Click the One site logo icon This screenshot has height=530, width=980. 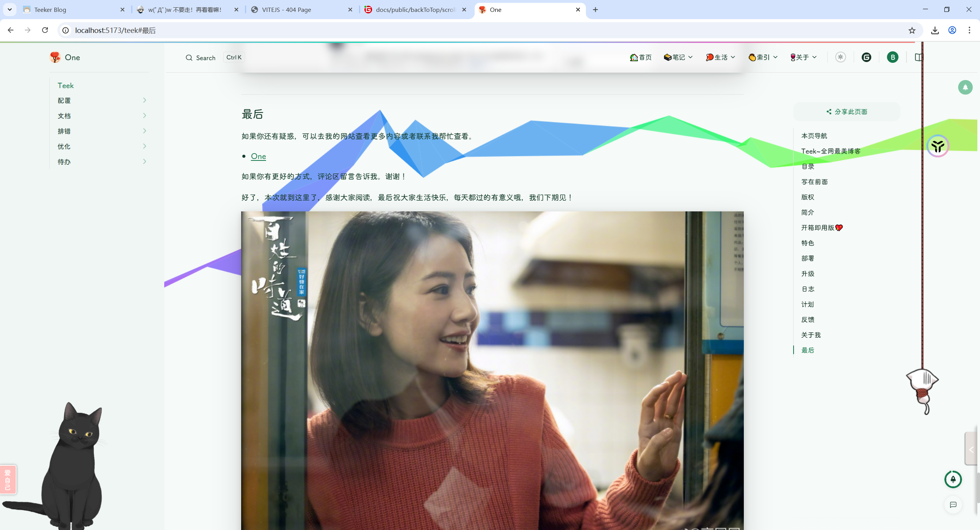[55, 57]
